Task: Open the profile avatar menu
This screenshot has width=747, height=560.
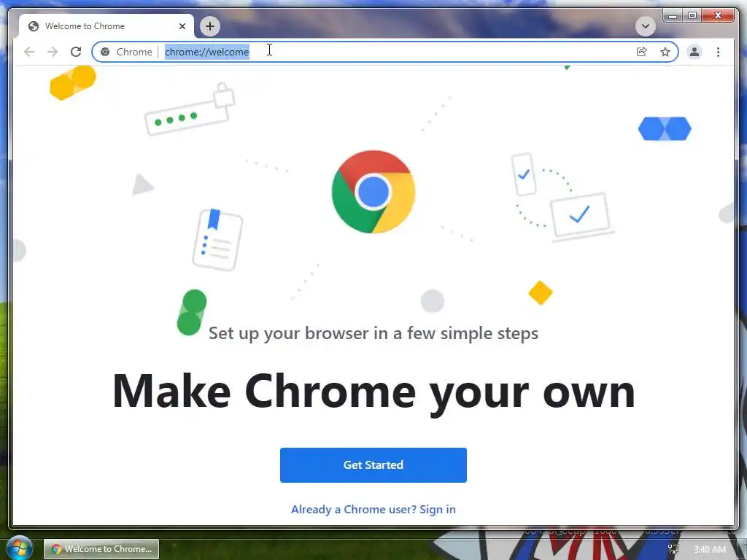Action: click(x=694, y=52)
